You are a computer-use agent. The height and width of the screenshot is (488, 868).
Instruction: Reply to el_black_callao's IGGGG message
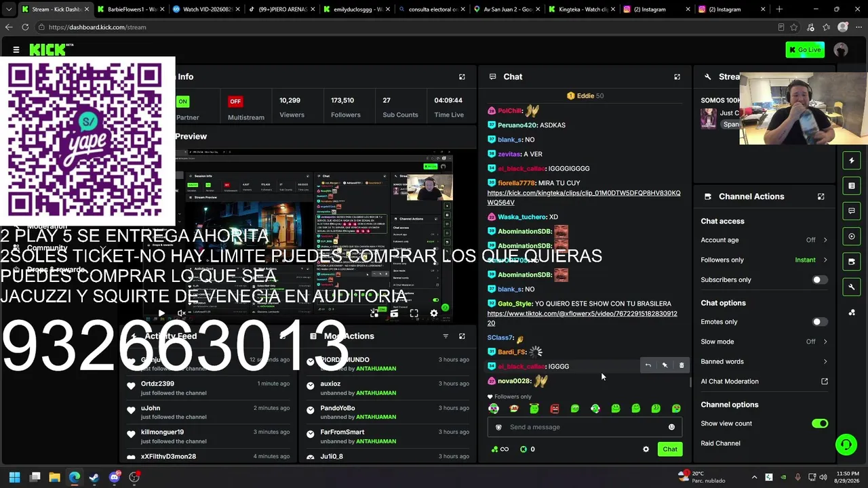tap(648, 366)
